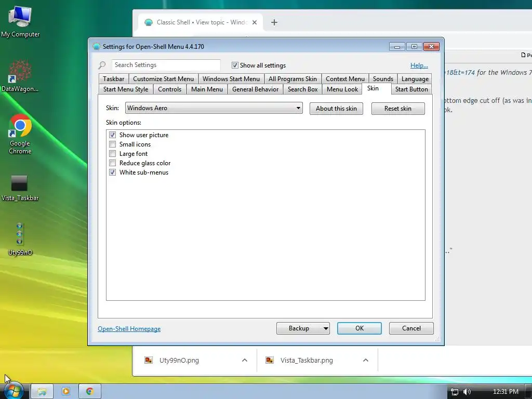Open the Windows Start orb
Image resolution: width=532 pixels, height=399 pixels.
pos(13,391)
